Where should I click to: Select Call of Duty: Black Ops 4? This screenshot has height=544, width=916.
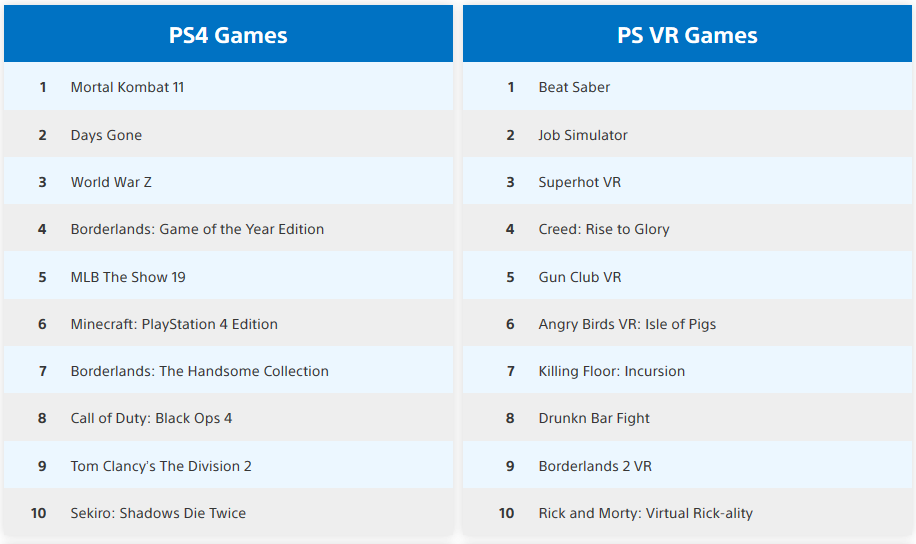[x=151, y=418]
